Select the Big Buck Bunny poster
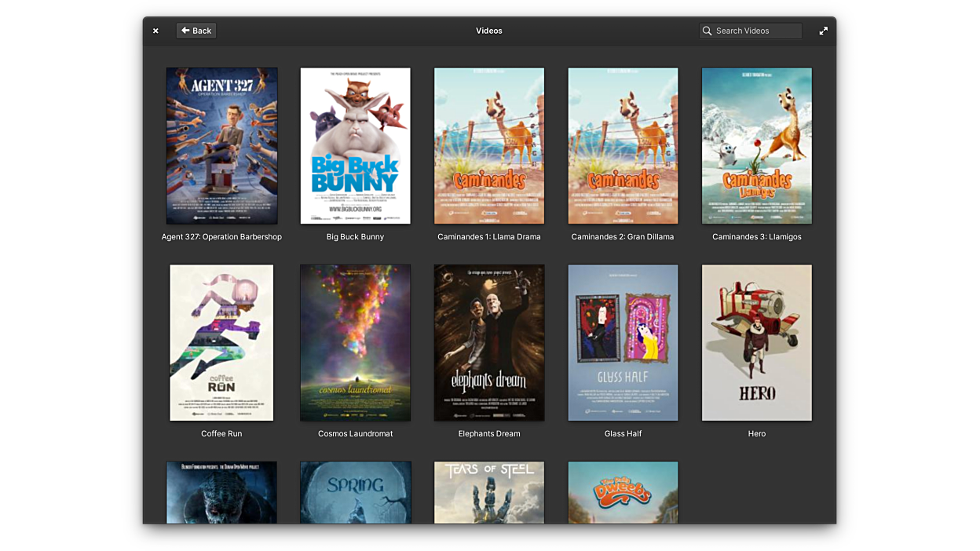The height and width of the screenshot is (551, 980). 355,146
